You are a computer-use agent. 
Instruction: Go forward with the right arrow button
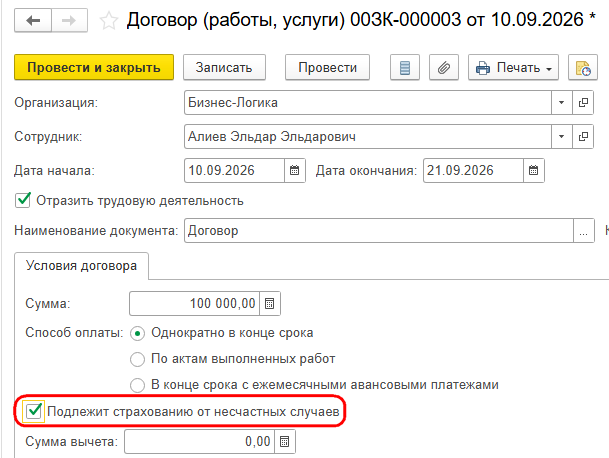(x=69, y=21)
